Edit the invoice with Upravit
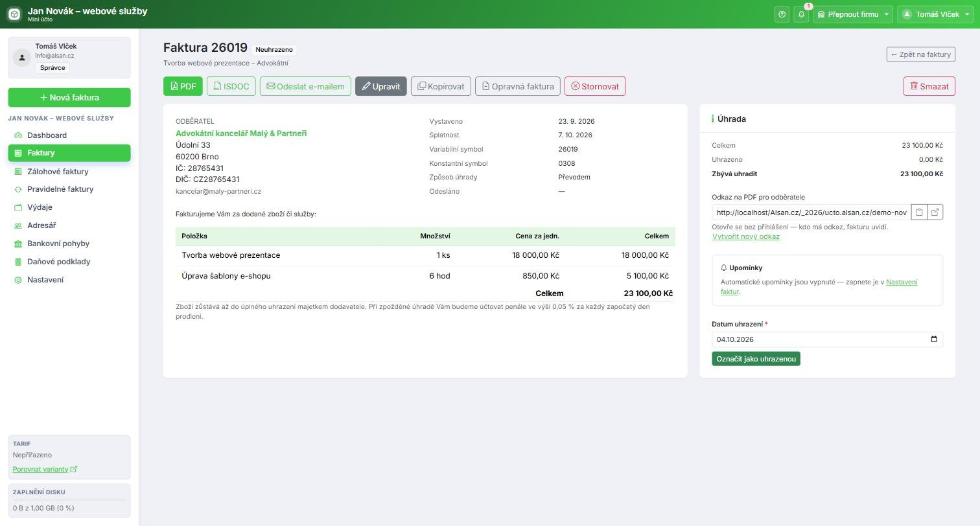Image resolution: width=980 pixels, height=526 pixels. click(x=381, y=86)
